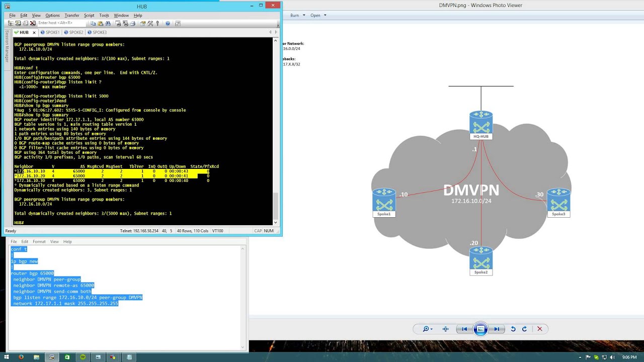The width and height of the screenshot is (644, 362).
Task: Click the Paste toolbar icon in SecureCRT
Action: 101,23
